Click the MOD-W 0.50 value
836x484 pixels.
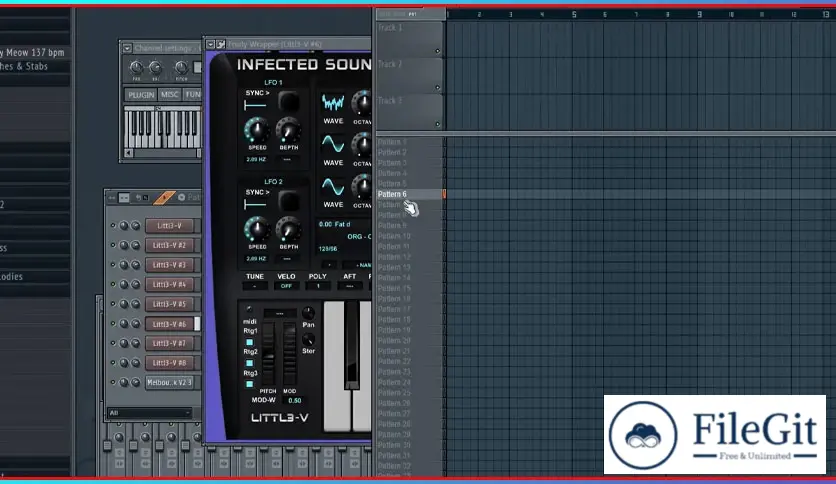click(x=294, y=401)
